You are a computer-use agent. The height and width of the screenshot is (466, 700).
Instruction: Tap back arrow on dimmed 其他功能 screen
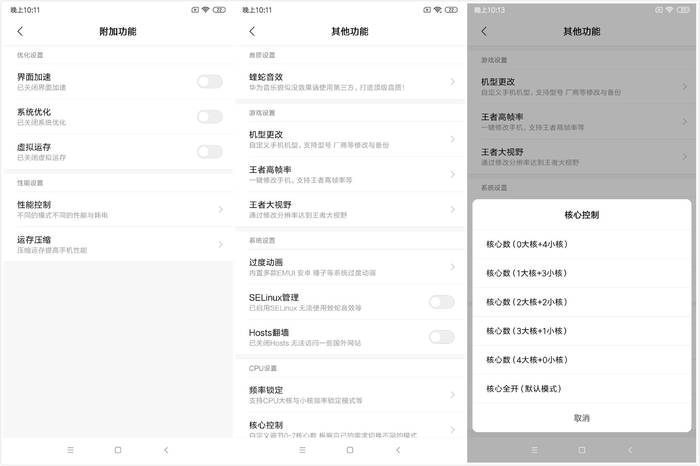point(484,31)
